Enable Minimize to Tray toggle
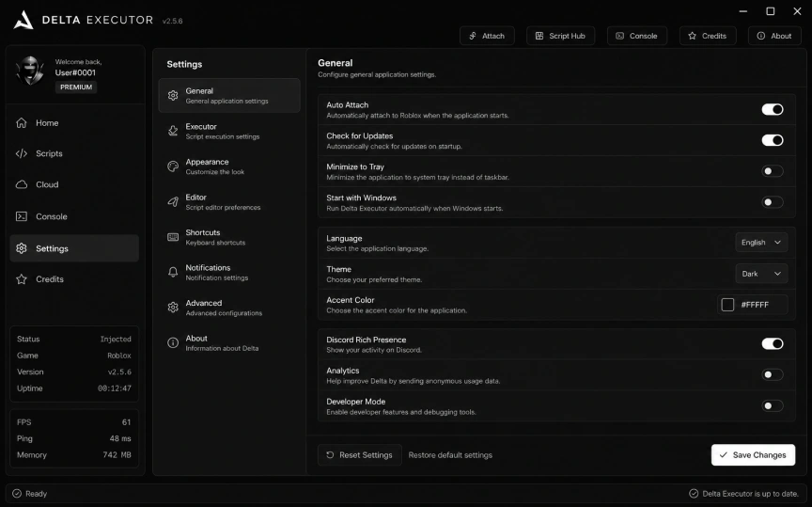 click(773, 171)
